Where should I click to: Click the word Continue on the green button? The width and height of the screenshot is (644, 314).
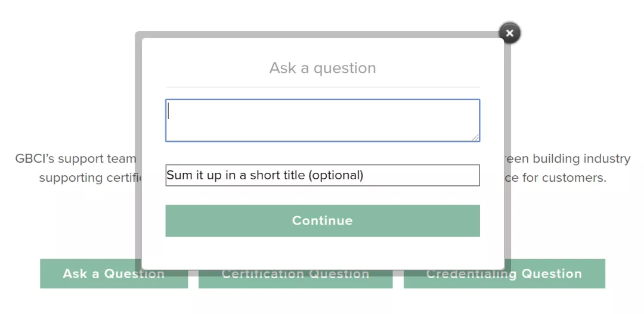pos(322,221)
